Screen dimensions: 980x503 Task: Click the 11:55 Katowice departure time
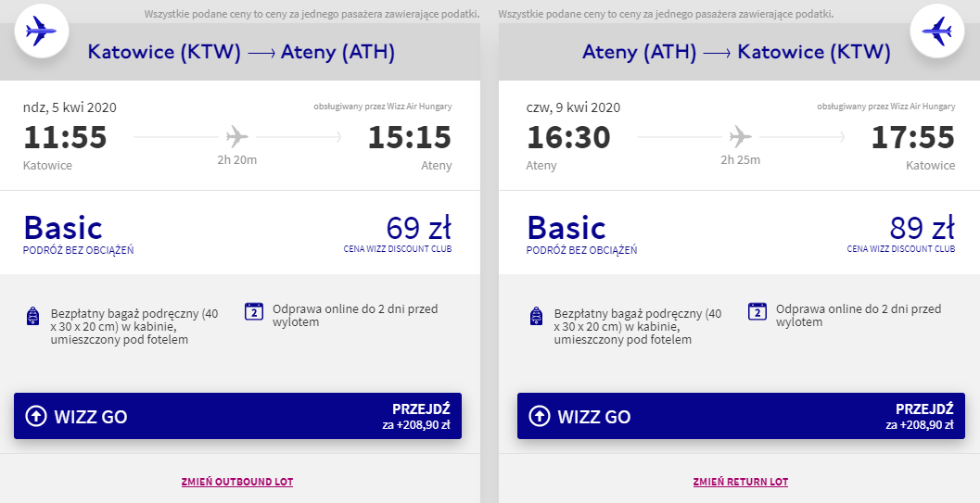pyautogui.click(x=65, y=138)
